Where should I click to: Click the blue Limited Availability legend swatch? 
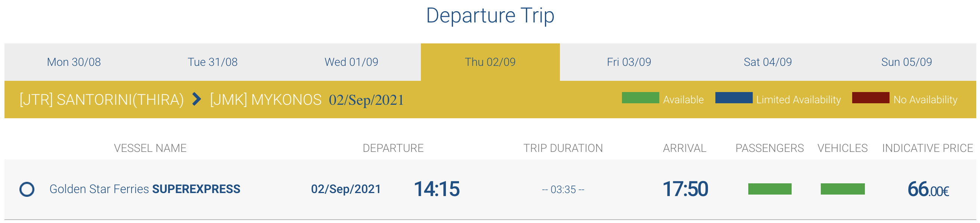pos(733,98)
